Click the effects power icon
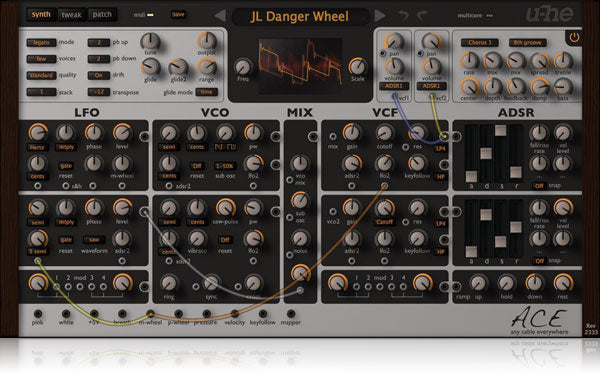The width and height of the screenshot is (600, 375). coord(574,38)
